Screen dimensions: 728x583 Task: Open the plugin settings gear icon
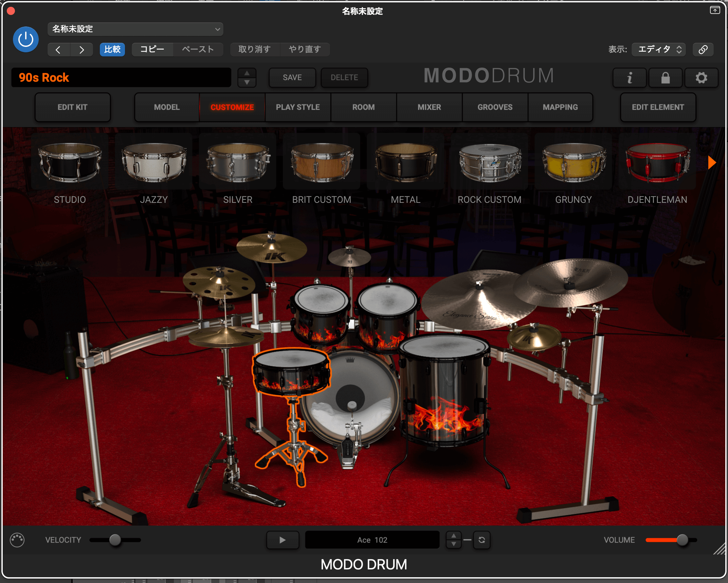tap(702, 77)
